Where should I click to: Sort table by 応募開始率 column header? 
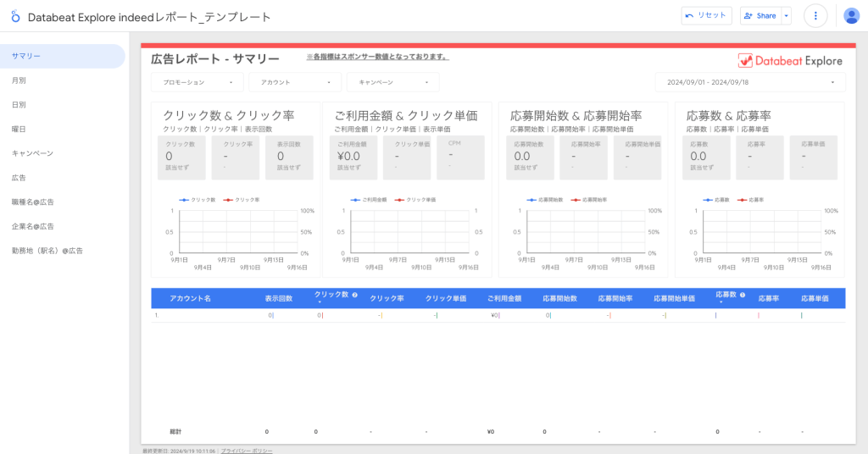(615, 299)
